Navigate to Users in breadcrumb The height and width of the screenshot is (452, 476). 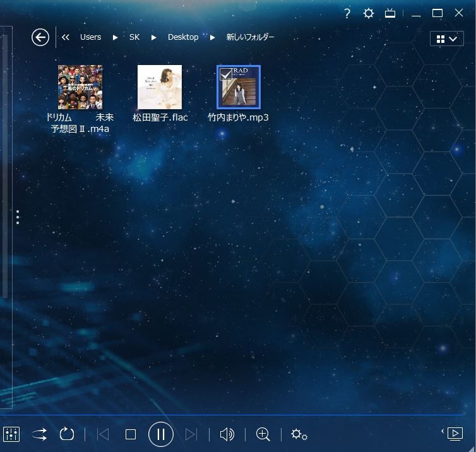(x=90, y=37)
